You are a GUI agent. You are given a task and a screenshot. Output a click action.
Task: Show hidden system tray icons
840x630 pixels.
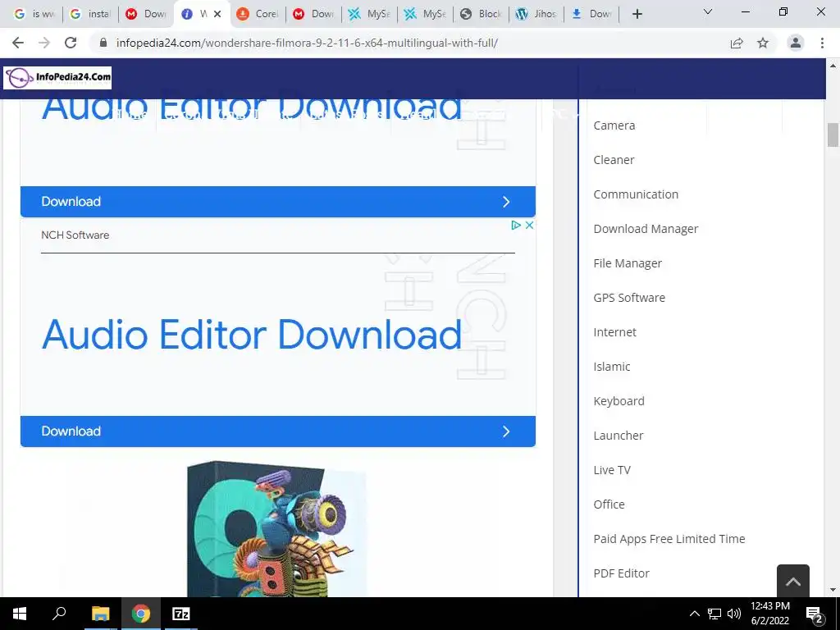[x=694, y=614]
